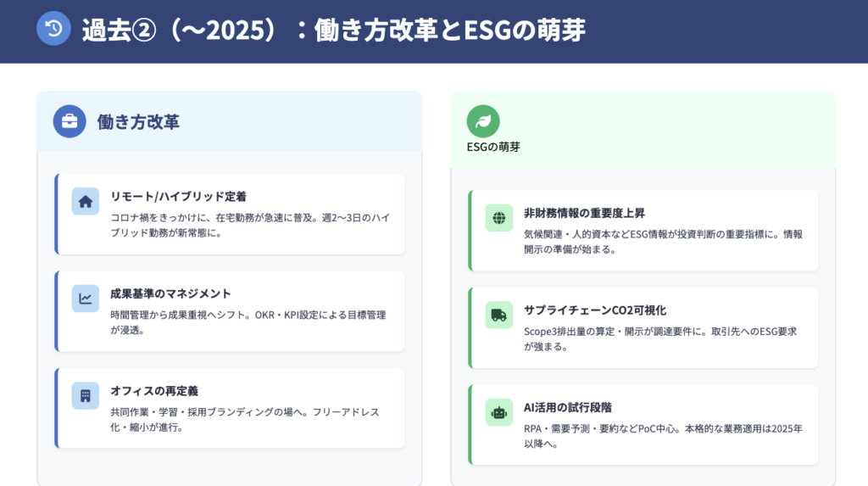This screenshot has width=868, height=486.
Task: Click the truck icon for サプライチェーンCO2可視化
Action: [499, 316]
